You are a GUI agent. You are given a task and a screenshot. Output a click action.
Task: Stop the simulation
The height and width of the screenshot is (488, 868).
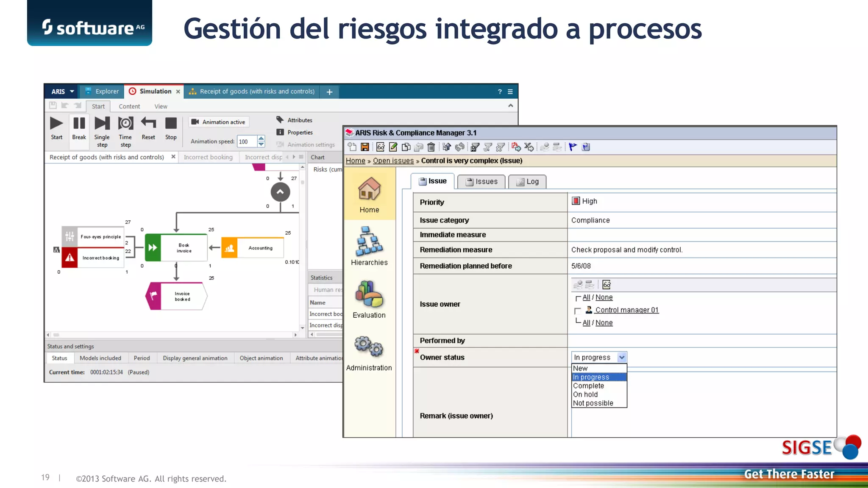pos(171,123)
